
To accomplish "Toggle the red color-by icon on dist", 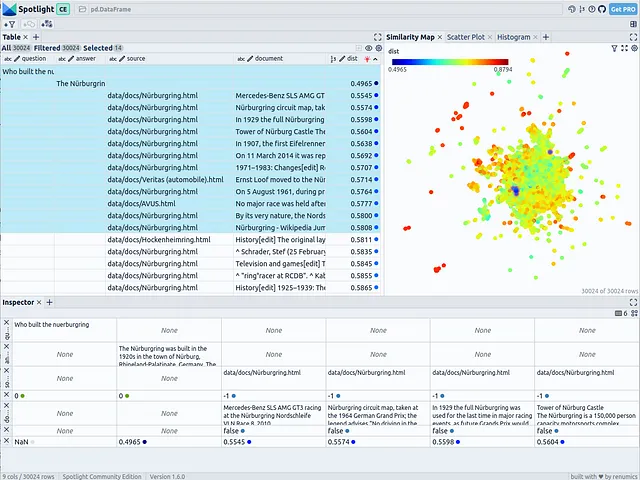I will pyautogui.click(x=367, y=59).
